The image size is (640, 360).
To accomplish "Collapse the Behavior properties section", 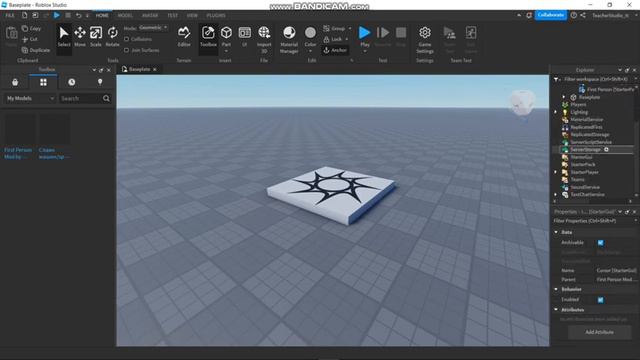I will 556,289.
